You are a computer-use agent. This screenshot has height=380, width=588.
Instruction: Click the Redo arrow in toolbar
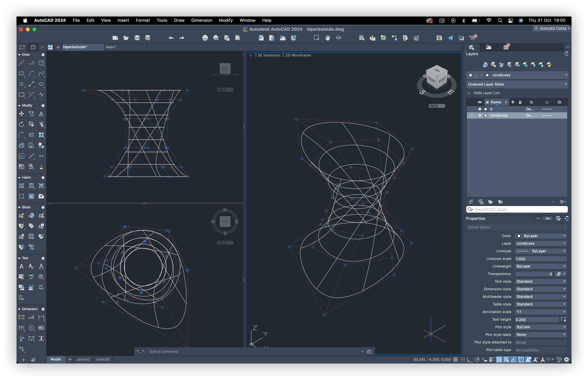click(182, 38)
